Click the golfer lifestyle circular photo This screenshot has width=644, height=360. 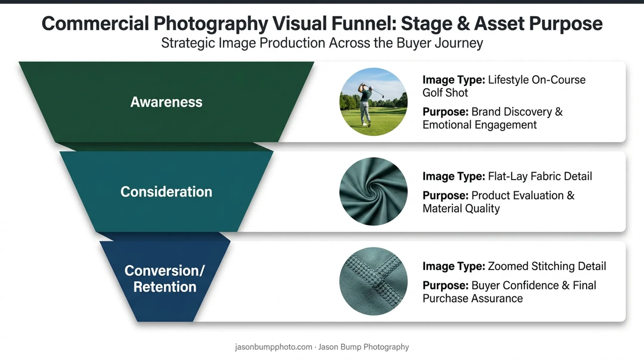[373, 102]
